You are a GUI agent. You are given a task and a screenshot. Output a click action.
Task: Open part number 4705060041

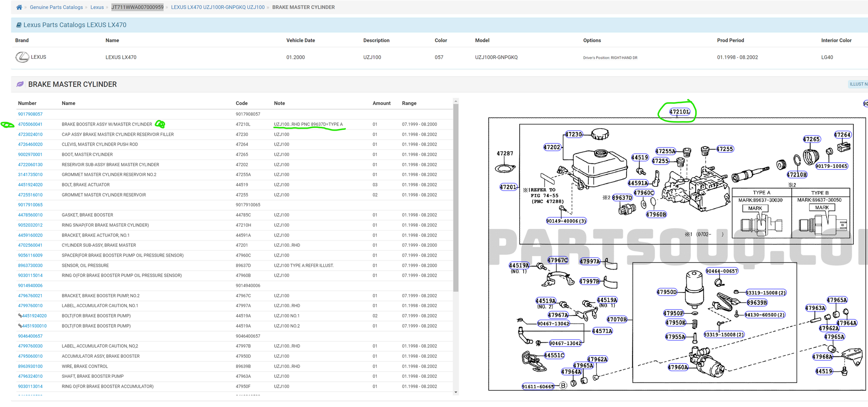[30, 124]
